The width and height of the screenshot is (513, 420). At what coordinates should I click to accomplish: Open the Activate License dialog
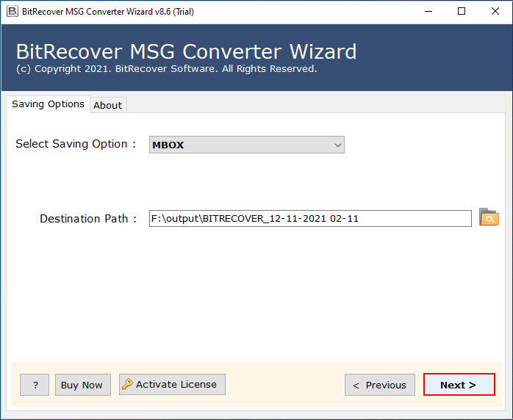click(x=172, y=384)
